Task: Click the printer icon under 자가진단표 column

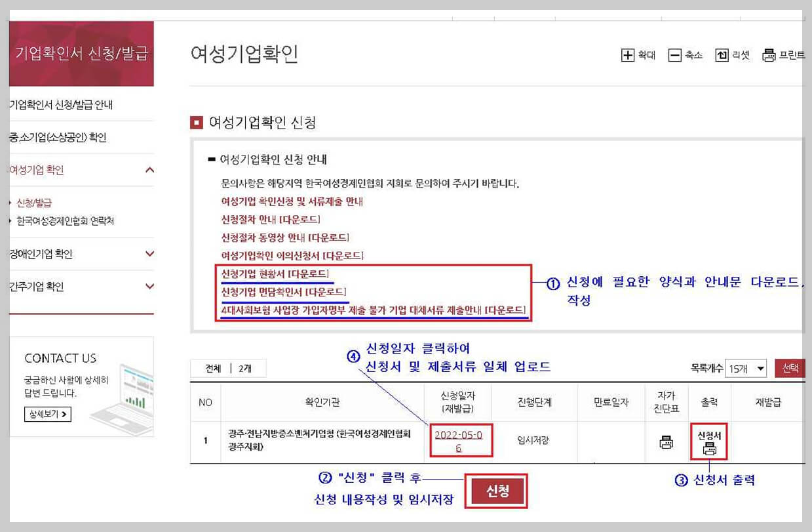Action: (665, 441)
